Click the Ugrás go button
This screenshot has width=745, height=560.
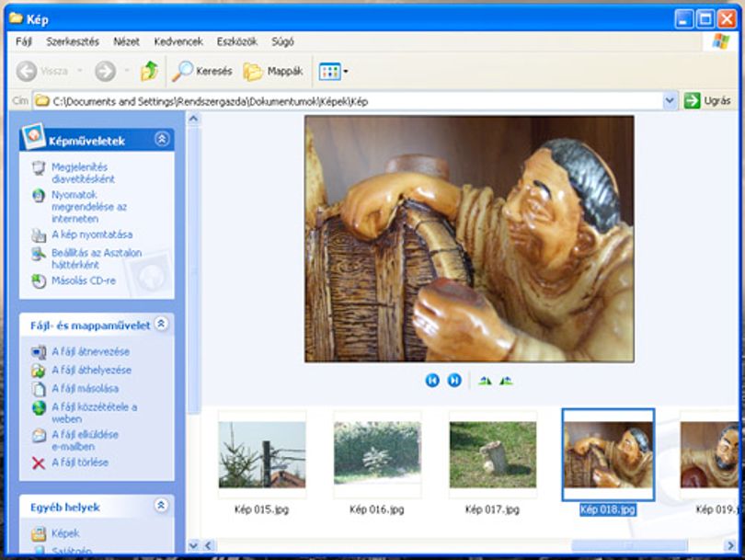pyautogui.click(x=707, y=101)
